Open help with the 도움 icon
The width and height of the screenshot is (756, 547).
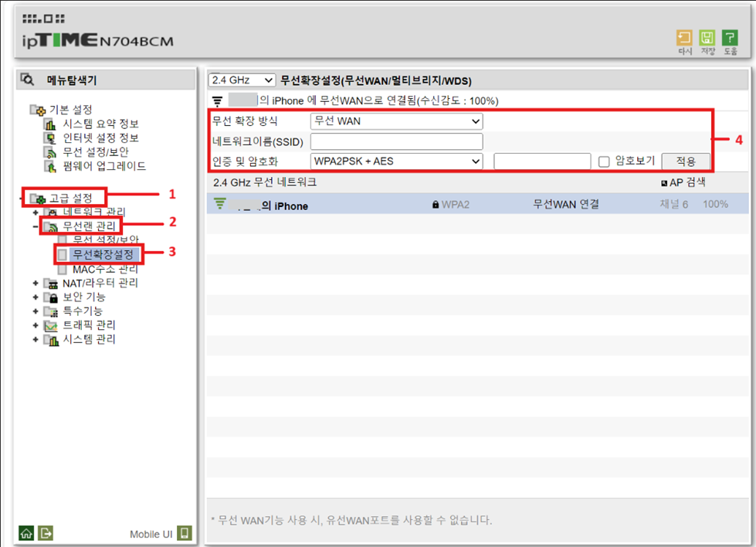730,37
